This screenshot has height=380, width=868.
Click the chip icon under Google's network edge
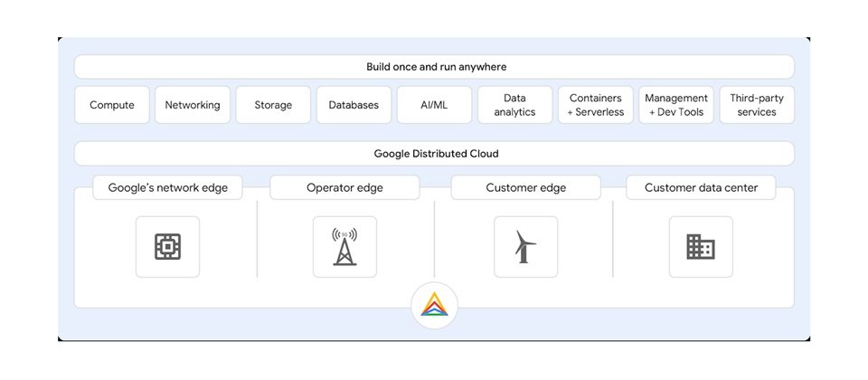[x=168, y=246]
